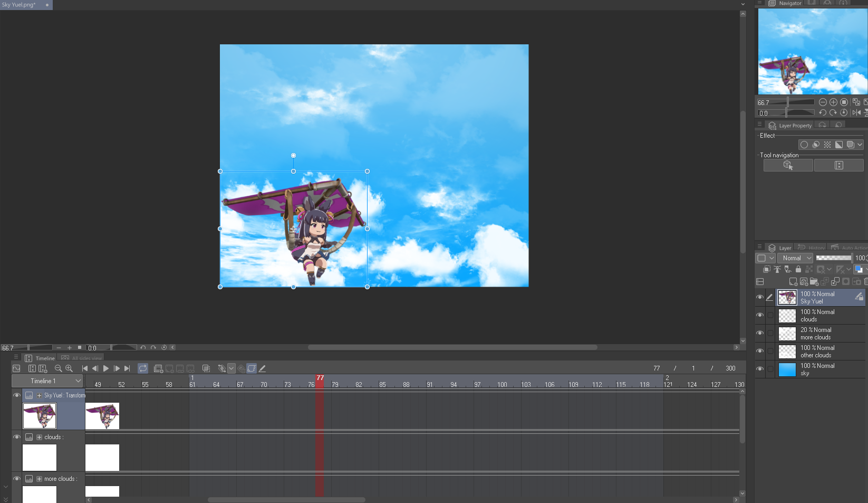This screenshot has width=868, height=503.
Task: Create a new layer folder
Action: (x=814, y=282)
